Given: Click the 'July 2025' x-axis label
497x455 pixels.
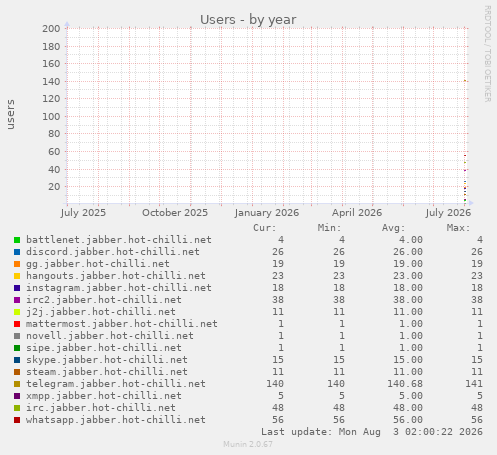Looking at the screenshot, I should [x=83, y=213].
